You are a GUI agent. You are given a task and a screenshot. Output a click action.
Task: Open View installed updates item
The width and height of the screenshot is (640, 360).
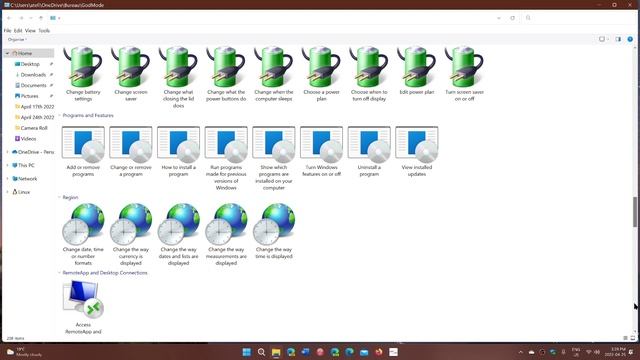416,151
